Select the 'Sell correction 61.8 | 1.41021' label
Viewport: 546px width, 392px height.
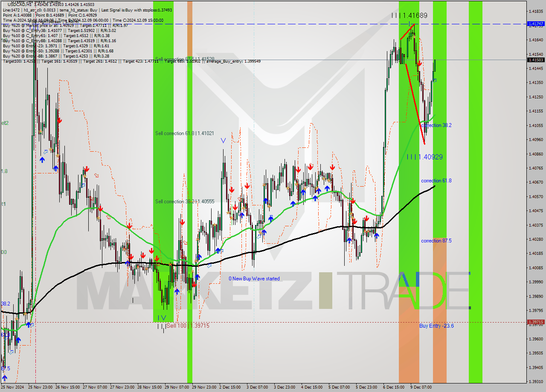185,133
